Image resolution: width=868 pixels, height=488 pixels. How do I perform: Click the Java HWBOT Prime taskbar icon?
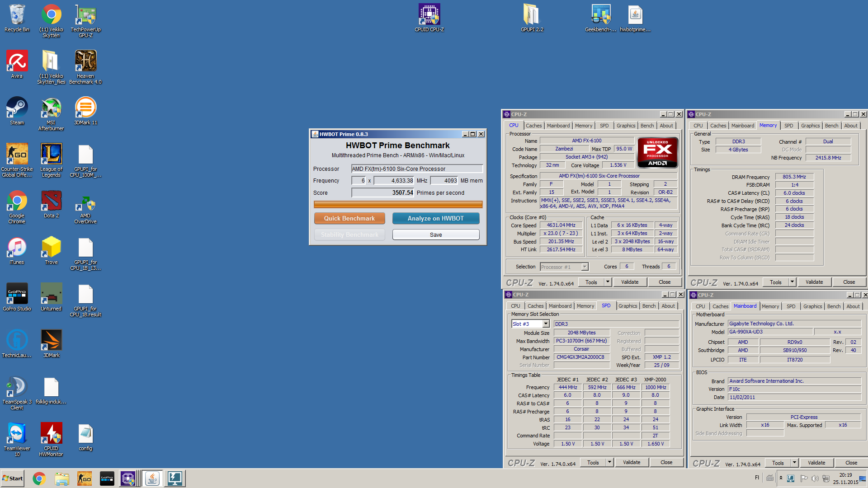[152, 479]
